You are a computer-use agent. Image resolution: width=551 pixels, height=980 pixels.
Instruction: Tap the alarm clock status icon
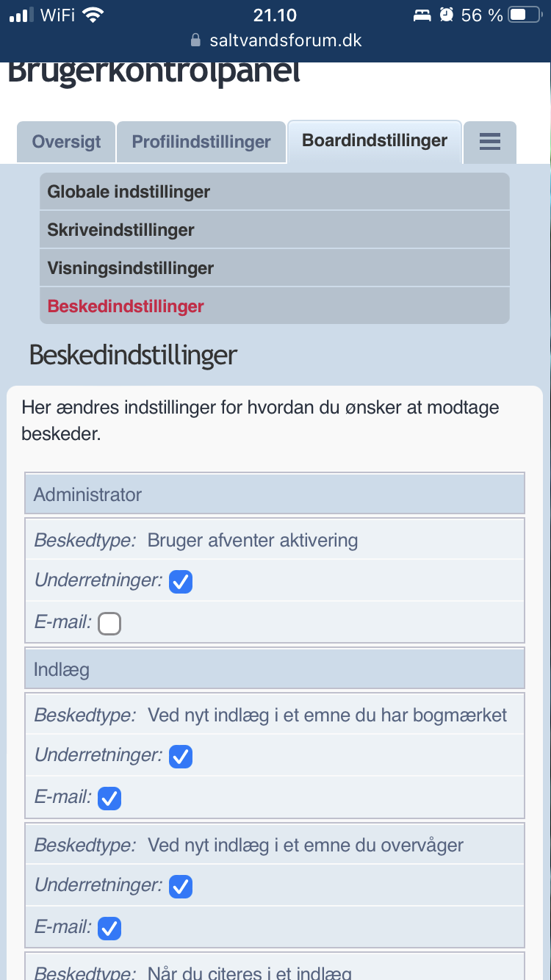click(446, 15)
